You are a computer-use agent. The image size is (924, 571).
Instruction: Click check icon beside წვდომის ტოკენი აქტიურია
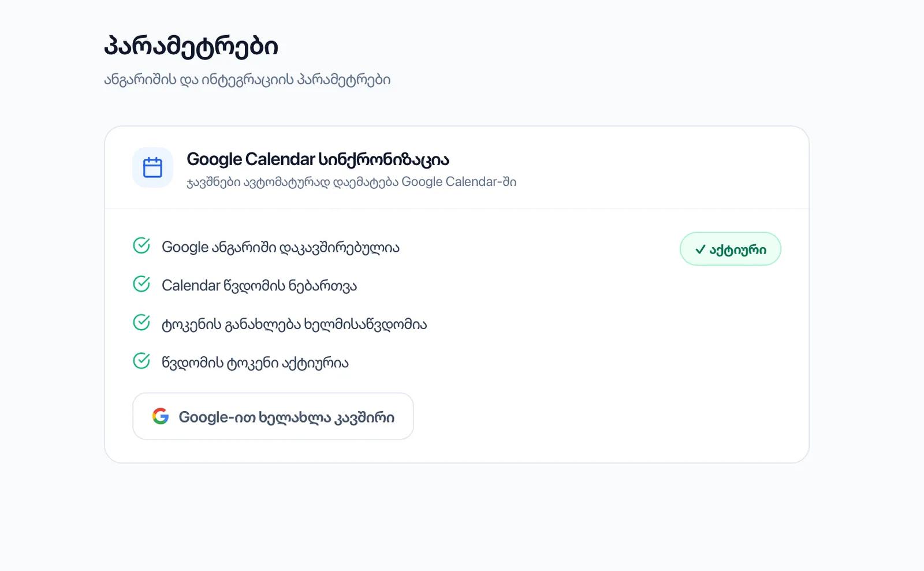pos(141,361)
